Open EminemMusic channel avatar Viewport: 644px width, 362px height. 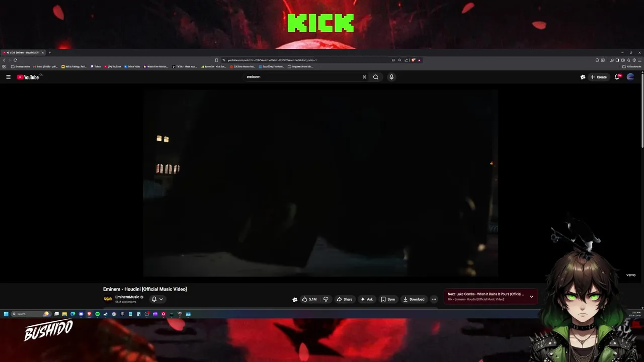tap(108, 299)
